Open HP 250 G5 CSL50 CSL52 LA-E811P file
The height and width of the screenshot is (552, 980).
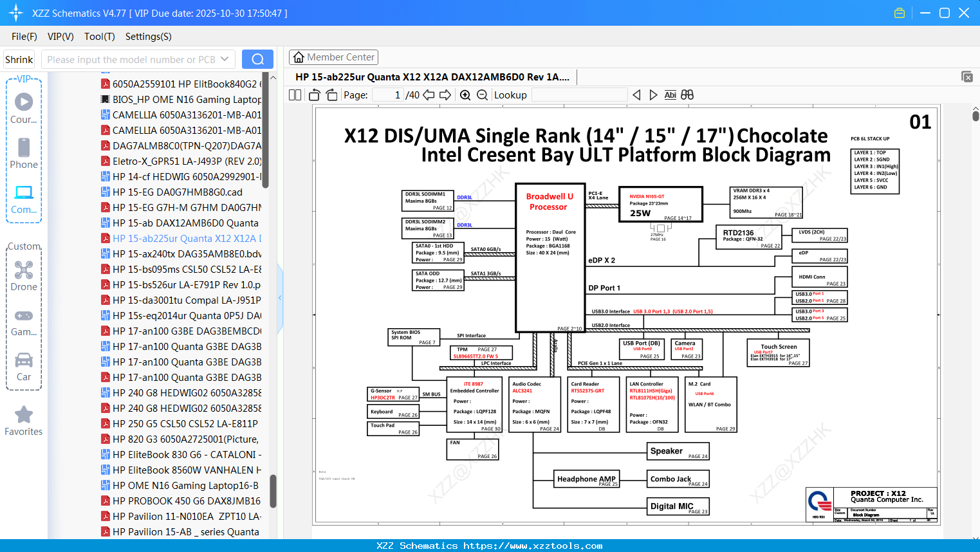(180, 424)
